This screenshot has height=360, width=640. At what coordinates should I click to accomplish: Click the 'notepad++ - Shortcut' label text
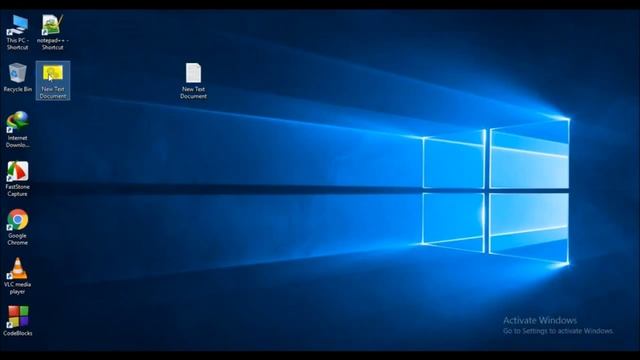pyautogui.click(x=53, y=44)
